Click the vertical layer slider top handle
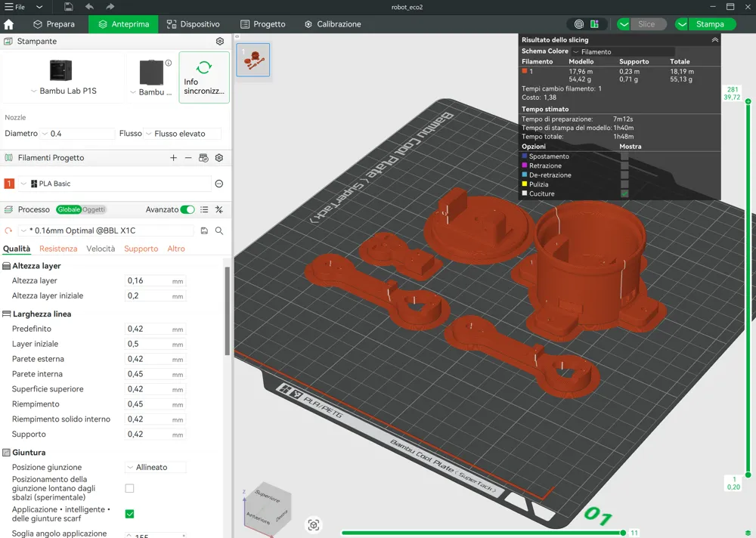This screenshot has height=538, width=756. pos(748,101)
